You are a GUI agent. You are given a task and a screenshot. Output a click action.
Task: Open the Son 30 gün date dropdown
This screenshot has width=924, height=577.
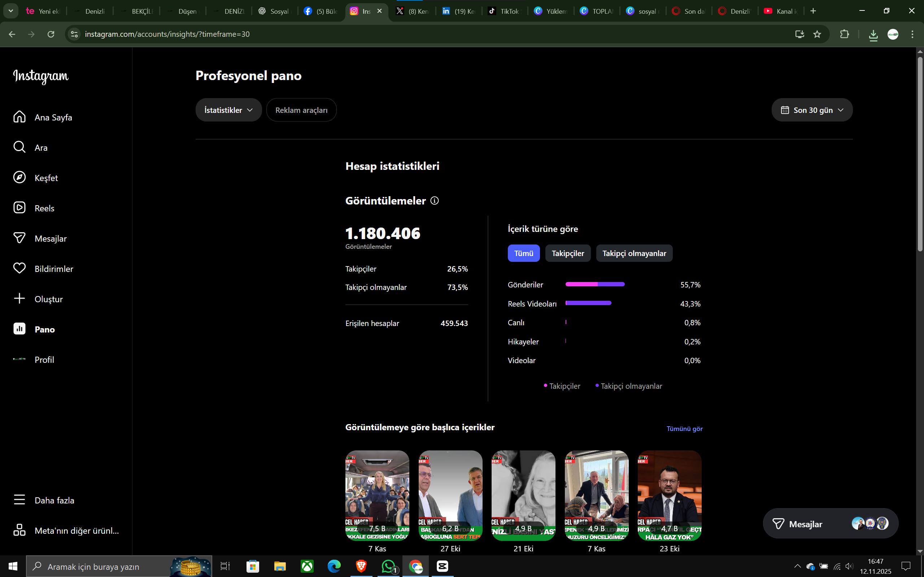(812, 110)
